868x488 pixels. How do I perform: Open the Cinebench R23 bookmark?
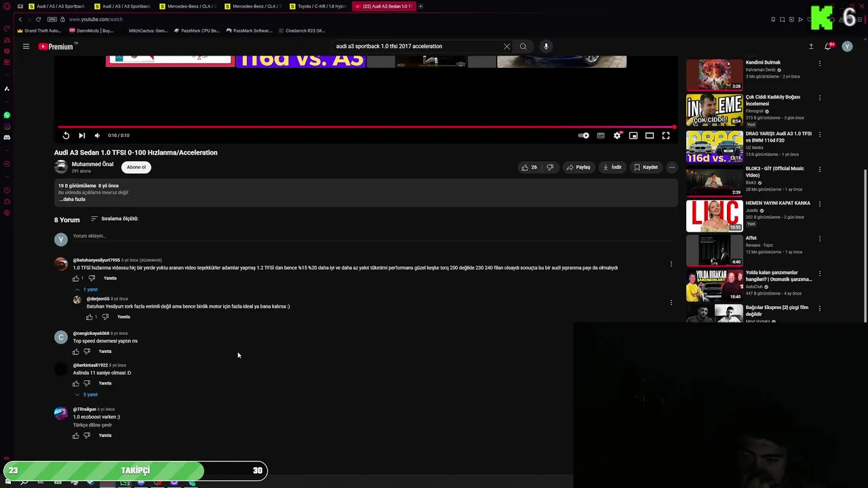(301, 30)
